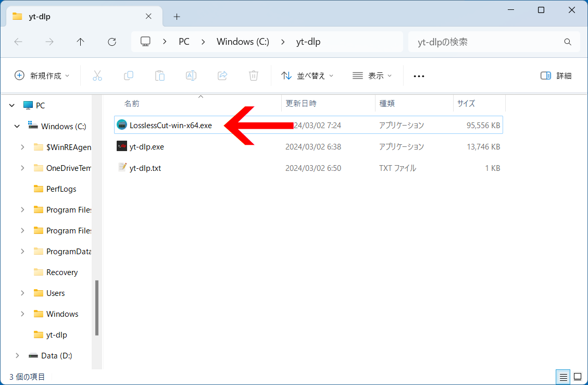This screenshot has width=588, height=385.
Task: Select the yt-dlp.exe file icon
Action: (x=122, y=146)
